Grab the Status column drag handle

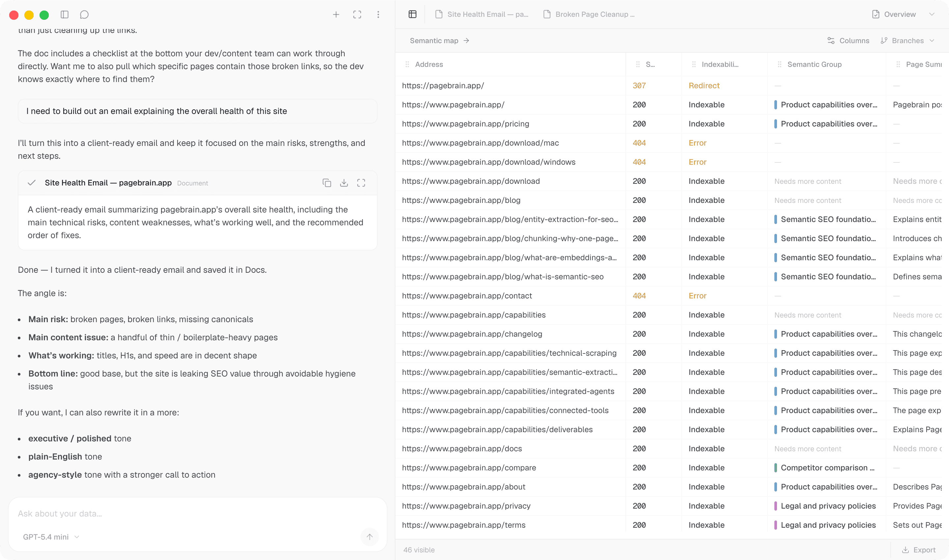click(x=638, y=65)
